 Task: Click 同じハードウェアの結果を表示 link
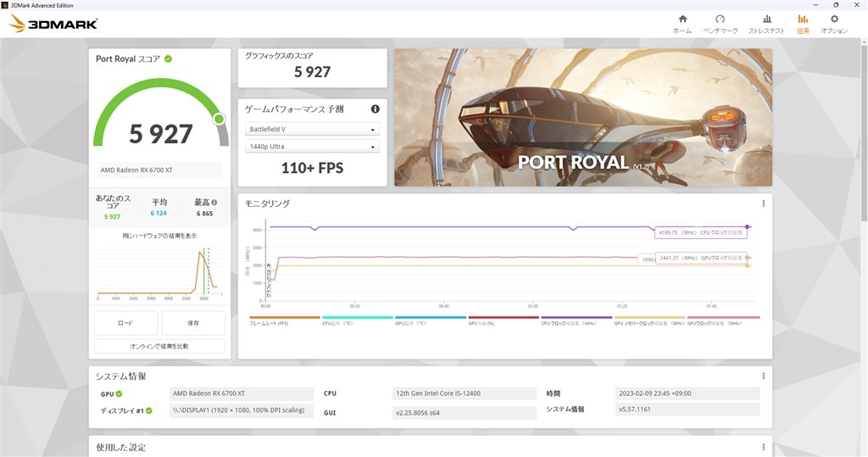[159, 236]
